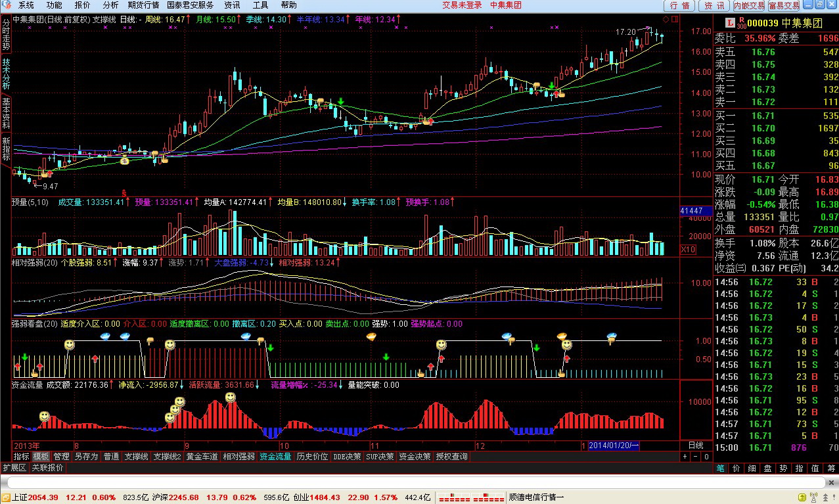Screen dimensions: 839x504
Task: Click the red square icon at chart corner
Action: 675,19
